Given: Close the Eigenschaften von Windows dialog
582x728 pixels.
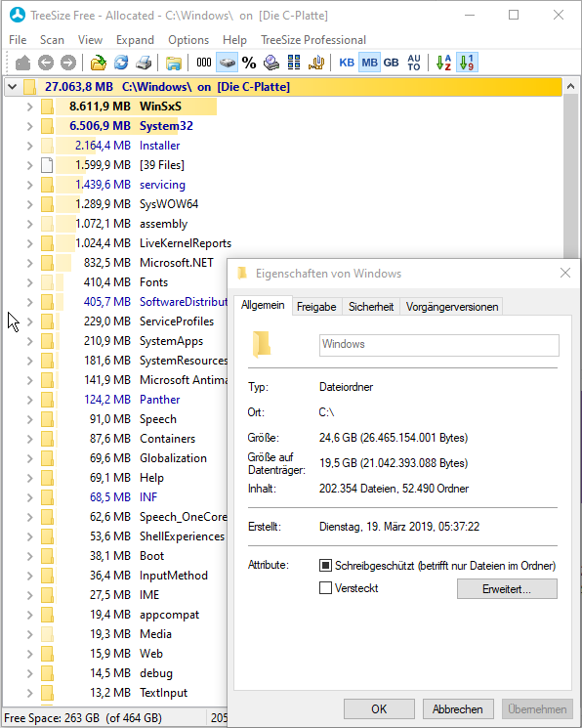Looking at the screenshot, I should coord(565,273).
